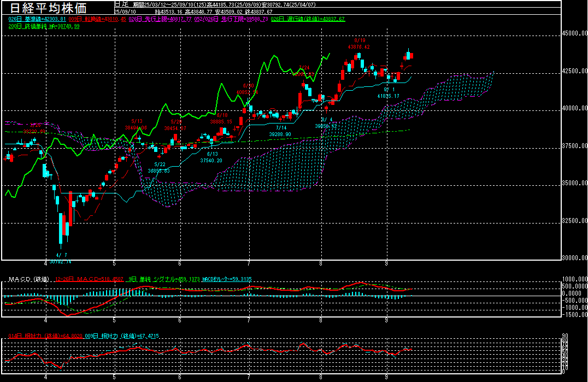Click month 5 label under main price chart
The image size is (588, 382).
(114, 263)
